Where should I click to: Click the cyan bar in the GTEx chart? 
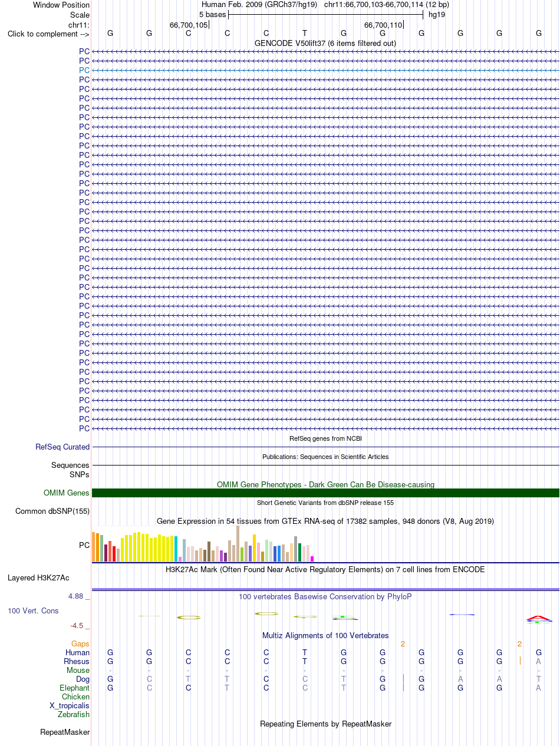pos(176,549)
